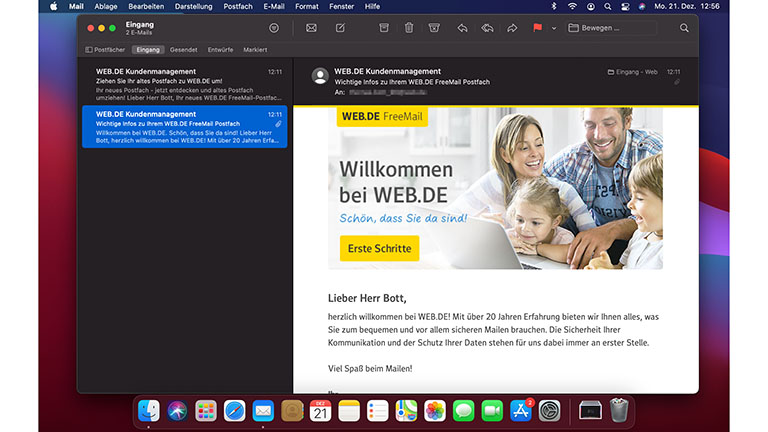The image size is (768, 432).
Task: Open the search magnifier in Mail toolbar
Action: coord(684,28)
